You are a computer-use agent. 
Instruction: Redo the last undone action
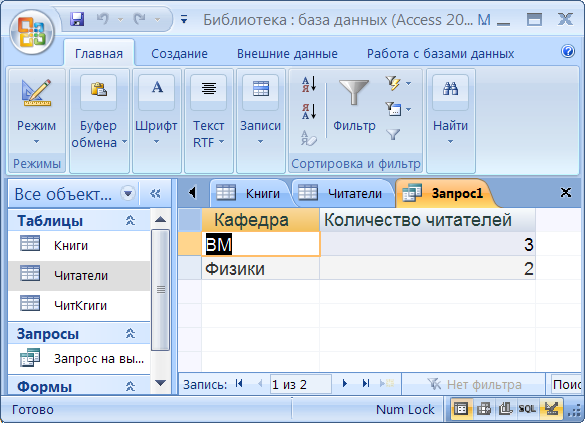(140, 19)
